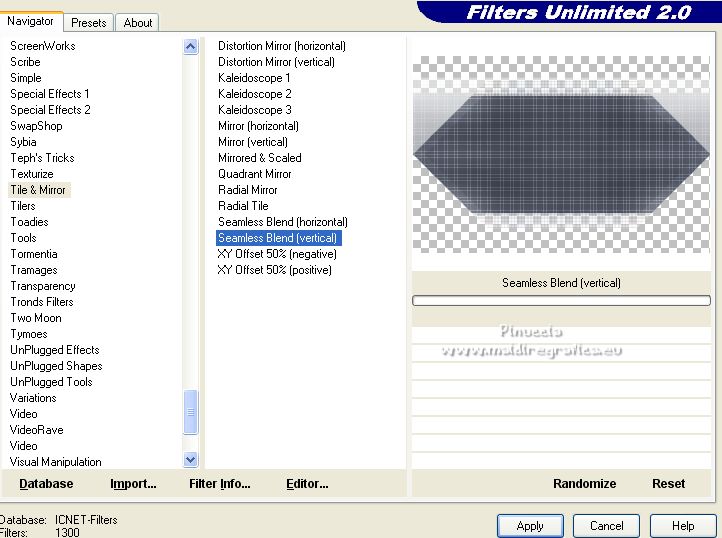Click the scroll down arrow in category list

(x=190, y=459)
